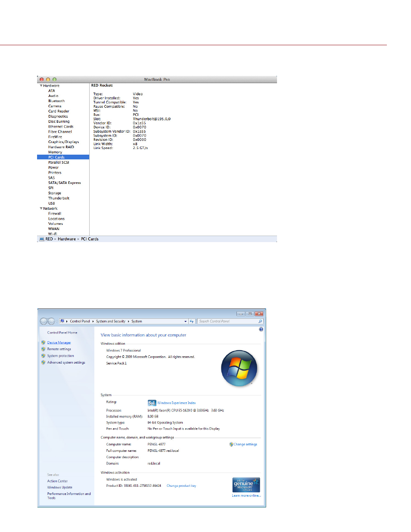Select Memory in sidebar
This screenshot has height=532, width=411.
pyautogui.click(x=55, y=152)
